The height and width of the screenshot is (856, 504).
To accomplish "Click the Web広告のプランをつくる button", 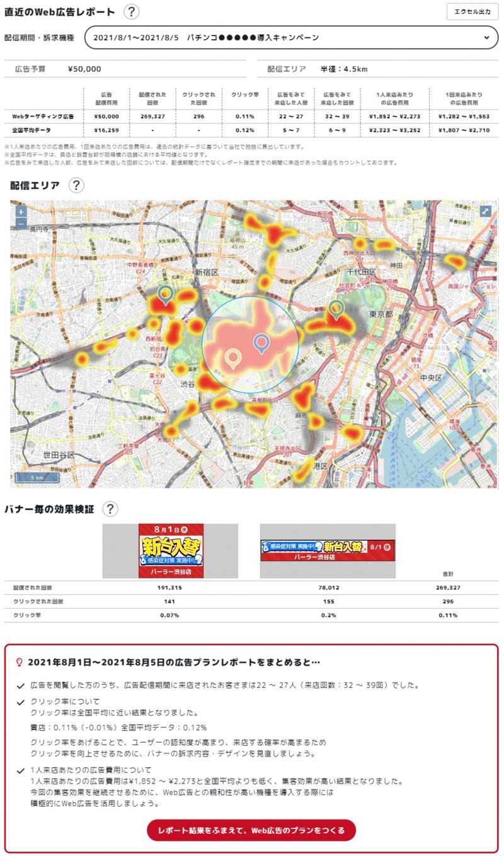I will (x=251, y=831).
